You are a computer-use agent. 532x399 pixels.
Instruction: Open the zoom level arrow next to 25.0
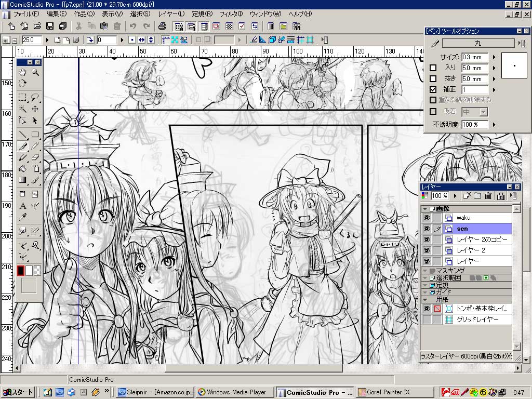(x=47, y=40)
